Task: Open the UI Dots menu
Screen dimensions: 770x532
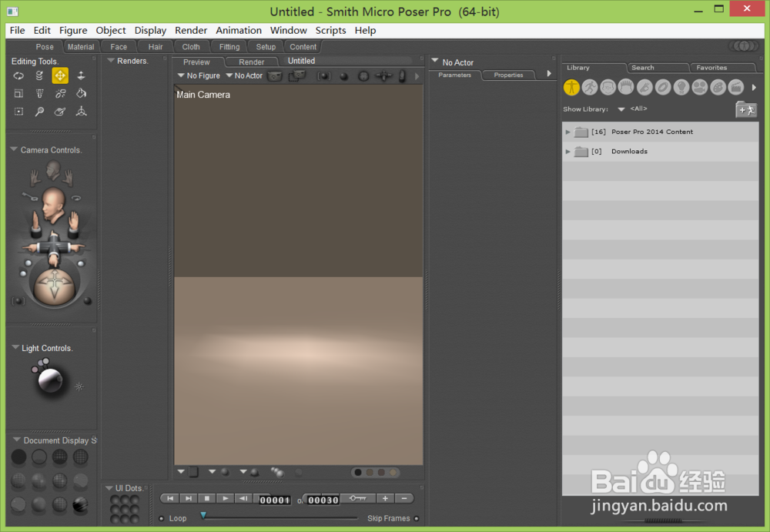Action: pos(109,488)
